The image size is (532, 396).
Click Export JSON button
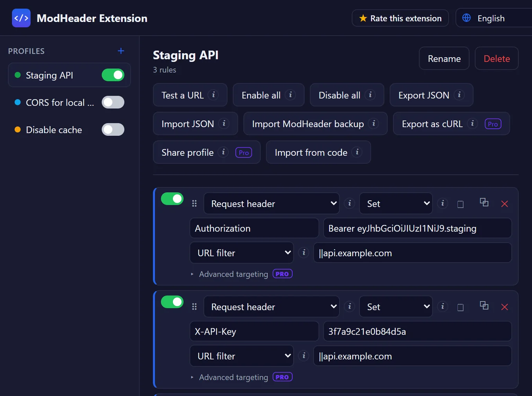point(431,95)
